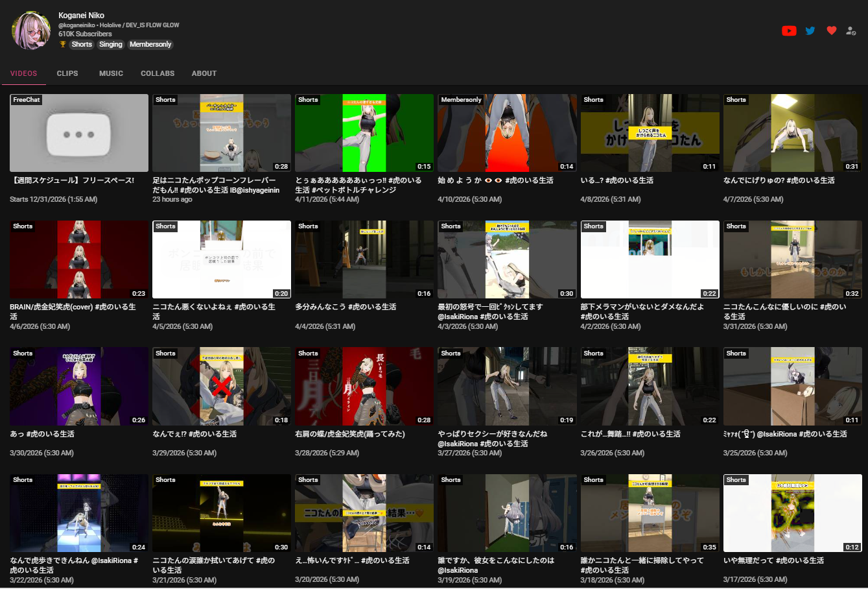Image resolution: width=868 pixels, height=589 pixels.
Task: Click the 4/11/2026 (5:44 AM) date
Action: tap(327, 199)
